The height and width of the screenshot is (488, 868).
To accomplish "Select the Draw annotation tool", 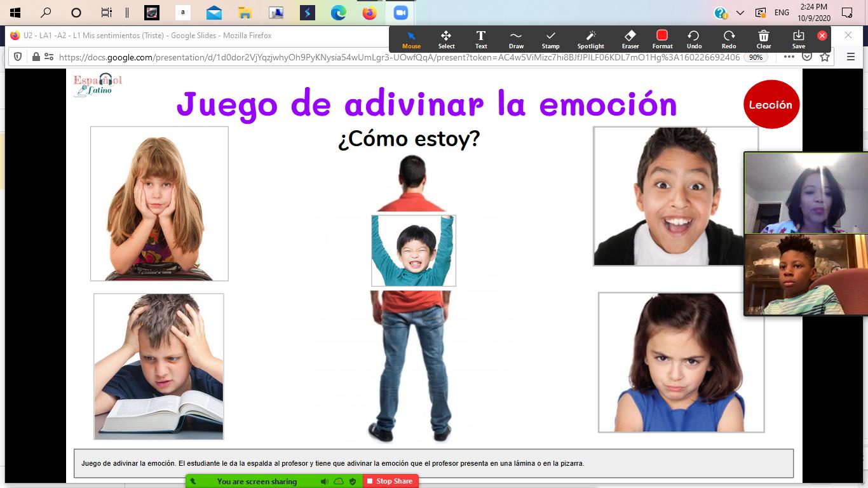I will click(x=516, y=39).
